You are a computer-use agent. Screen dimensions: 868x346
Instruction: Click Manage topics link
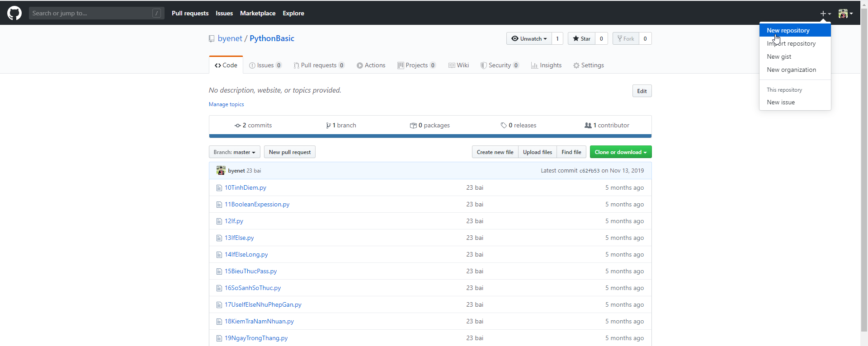pyautogui.click(x=226, y=104)
